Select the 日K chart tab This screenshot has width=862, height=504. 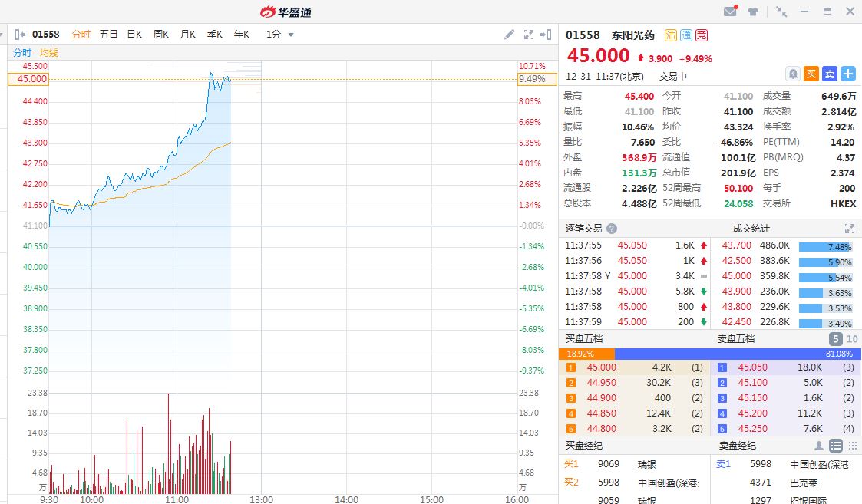134,35
